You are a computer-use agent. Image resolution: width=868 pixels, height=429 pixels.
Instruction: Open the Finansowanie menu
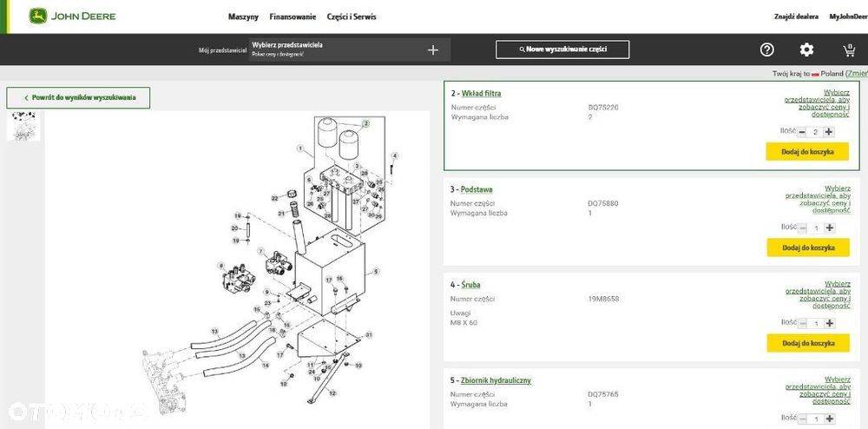tap(293, 16)
